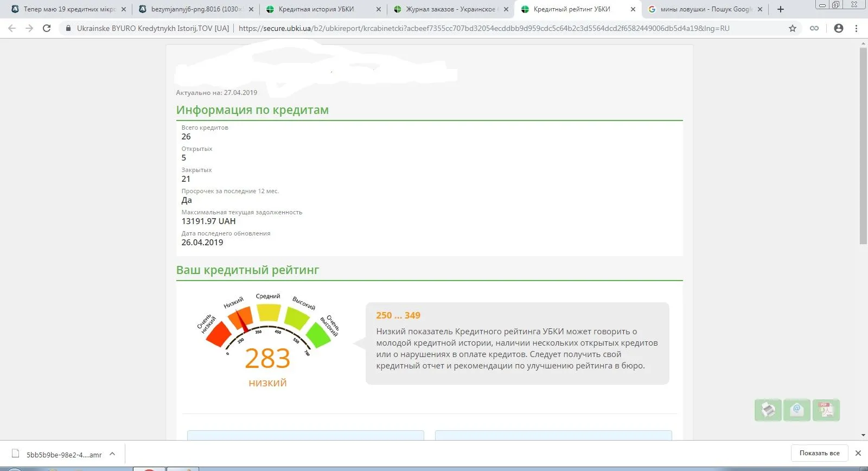Switch to Журнал заказов tab

coord(450,9)
